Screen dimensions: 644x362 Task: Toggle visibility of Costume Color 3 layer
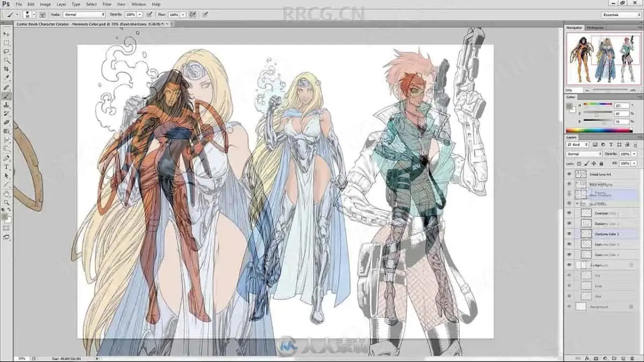click(569, 234)
